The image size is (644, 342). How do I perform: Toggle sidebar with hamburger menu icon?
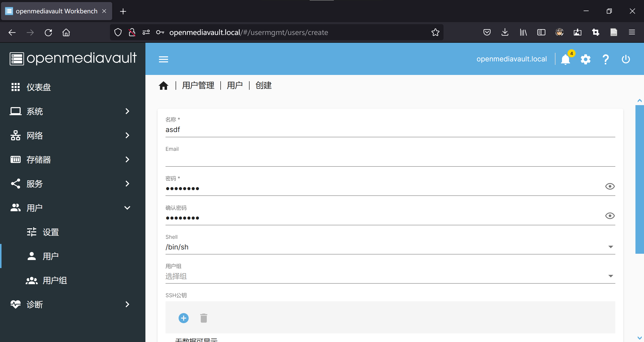click(x=164, y=59)
